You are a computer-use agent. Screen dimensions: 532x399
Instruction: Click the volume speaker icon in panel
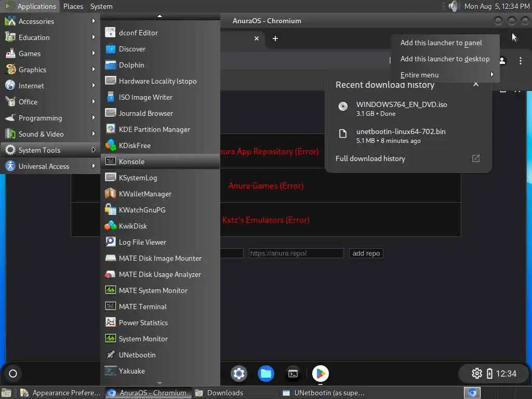(453, 6)
